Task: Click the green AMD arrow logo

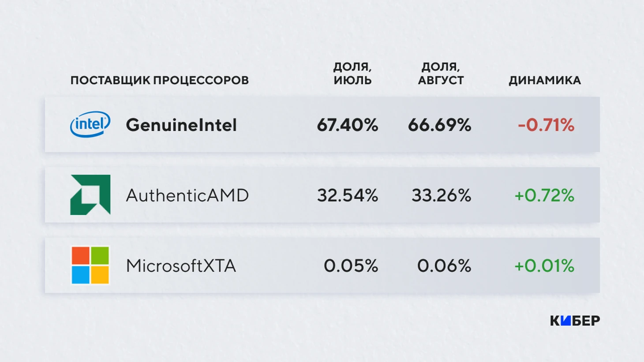Action: [90, 195]
